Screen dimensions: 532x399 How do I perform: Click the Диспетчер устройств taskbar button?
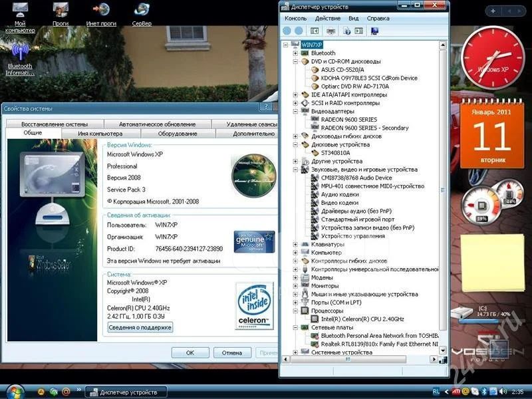[126, 392]
